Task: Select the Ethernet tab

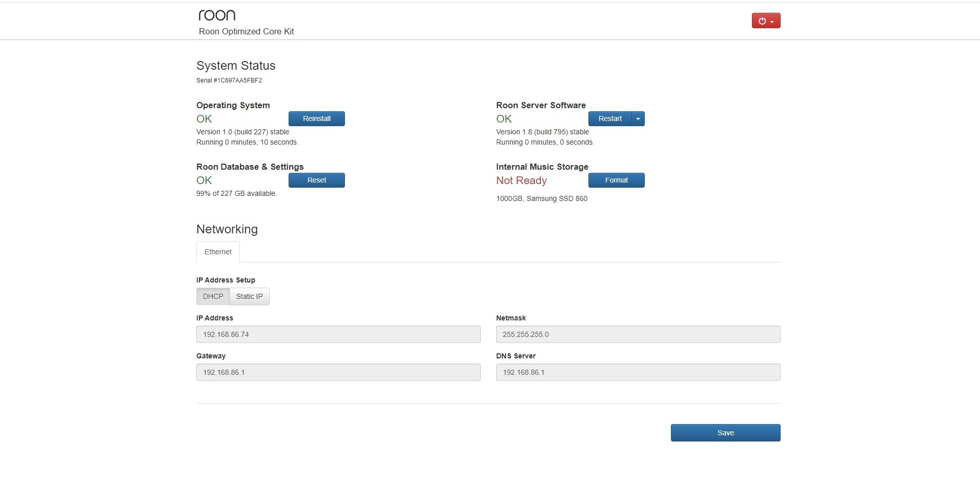Action: point(218,252)
